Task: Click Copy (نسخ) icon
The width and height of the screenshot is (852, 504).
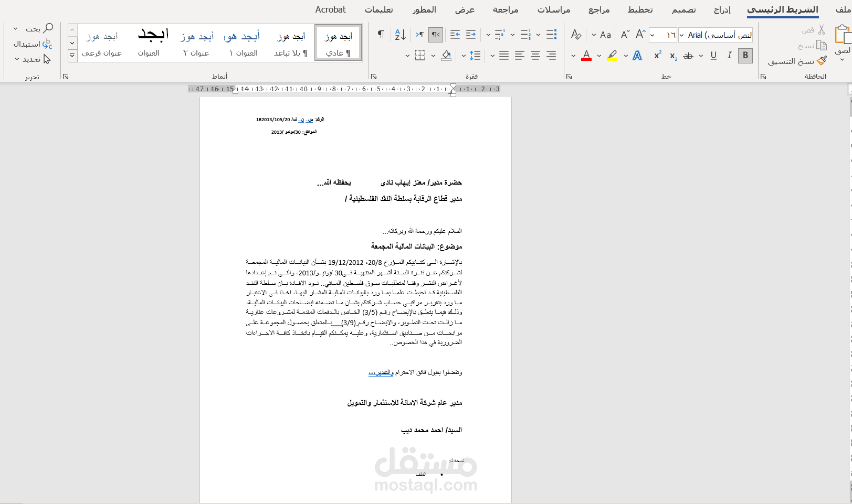Action: tap(822, 46)
